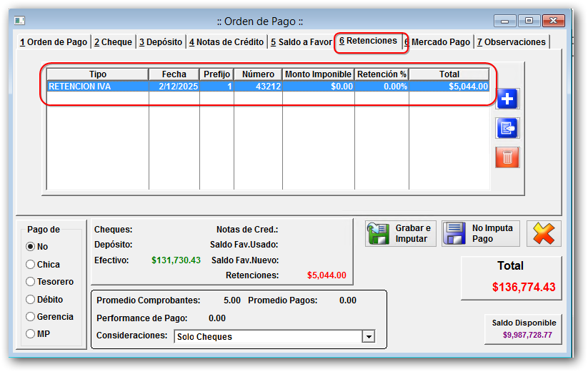Viewport: 588px width, 372px height.
Task: Click the blue plus add retention icon
Action: pos(507,99)
